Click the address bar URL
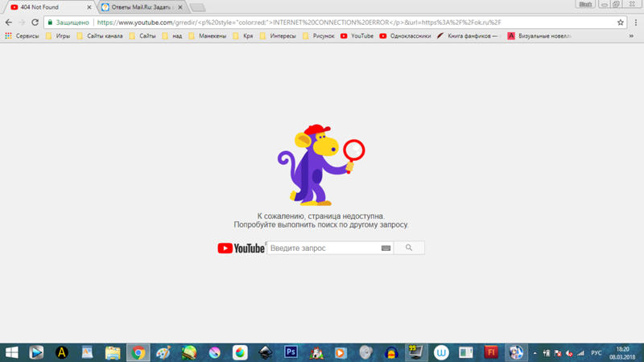The height and width of the screenshot is (362, 644). pyautogui.click(x=299, y=23)
